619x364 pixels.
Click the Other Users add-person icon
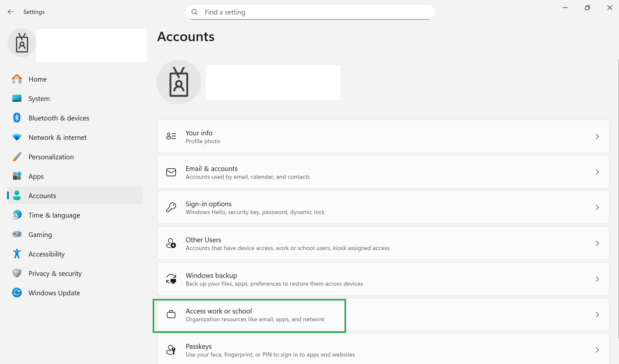171,243
